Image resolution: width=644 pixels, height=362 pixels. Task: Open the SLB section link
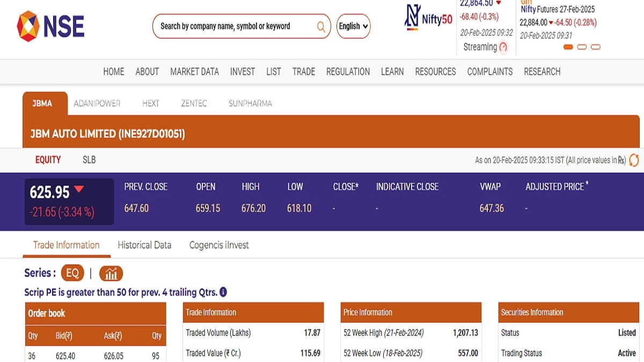point(89,160)
